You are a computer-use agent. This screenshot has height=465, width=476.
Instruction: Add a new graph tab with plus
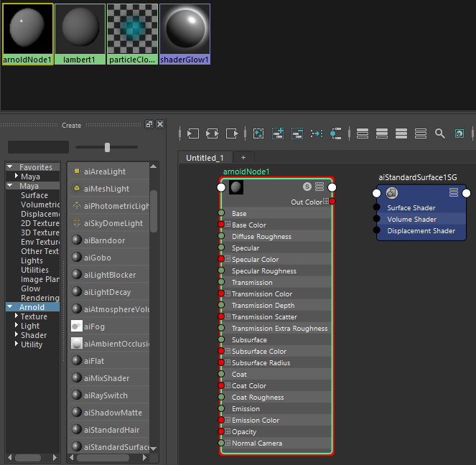(243, 158)
